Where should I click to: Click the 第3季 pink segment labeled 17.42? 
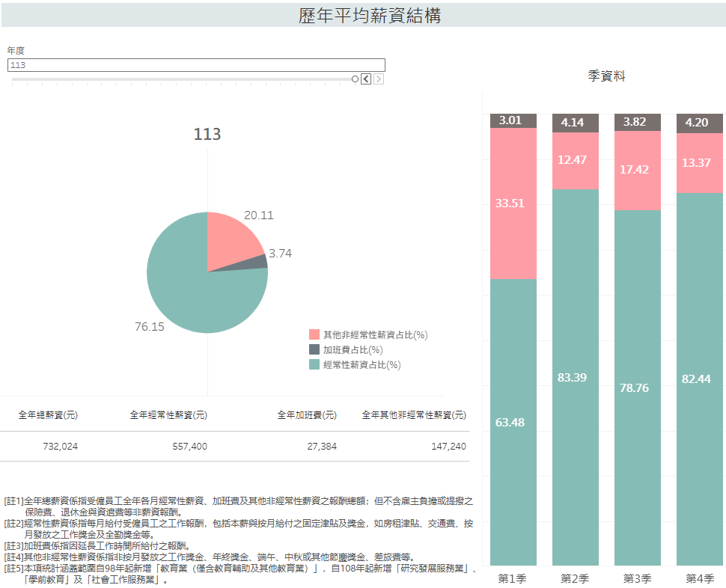coord(638,171)
